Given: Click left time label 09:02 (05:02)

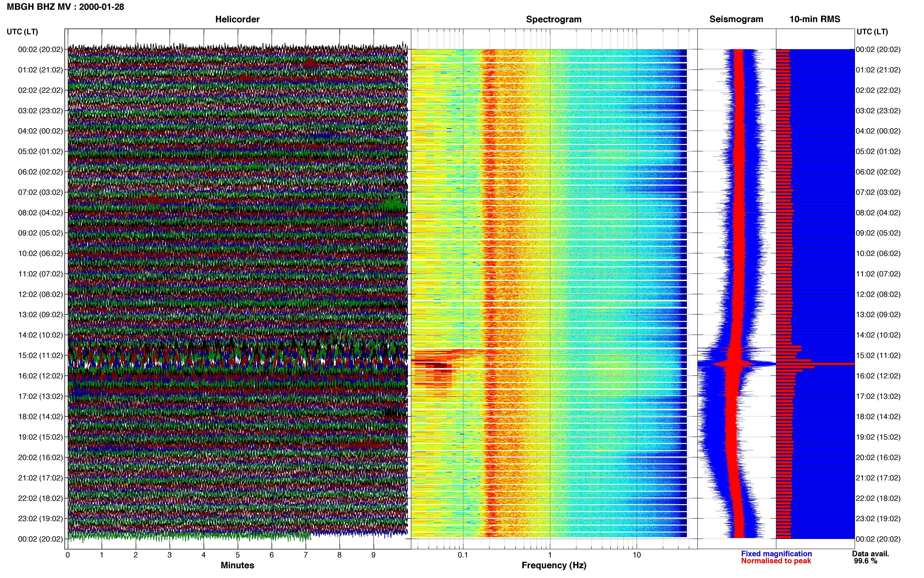Looking at the screenshot, I should point(41,233).
